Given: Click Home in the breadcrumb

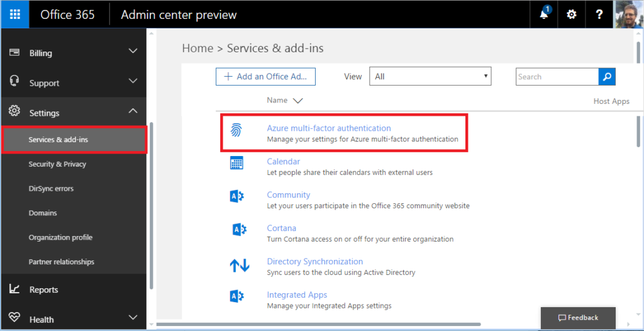Looking at the screenshot, I should [197, 48].
